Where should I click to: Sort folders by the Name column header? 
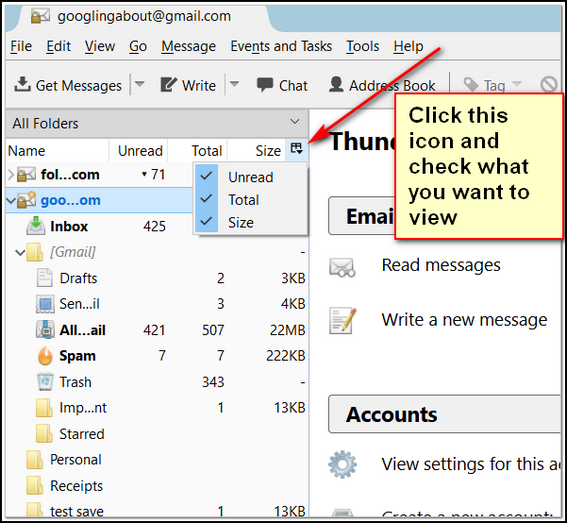click(x=57, y=150)
